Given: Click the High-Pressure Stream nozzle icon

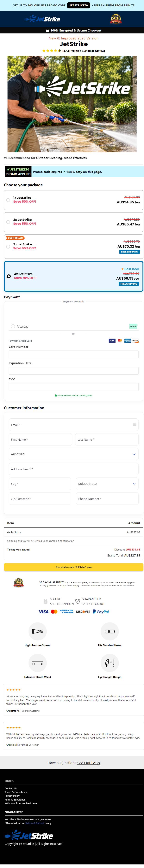Looking at the screenshot, I should [x=38, y=631].
